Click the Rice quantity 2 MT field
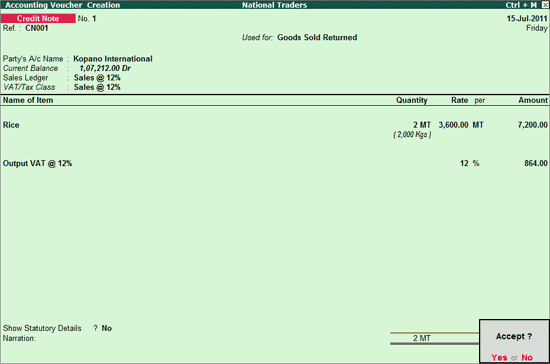This screenshot has height=364, width=550. [422, 125]
